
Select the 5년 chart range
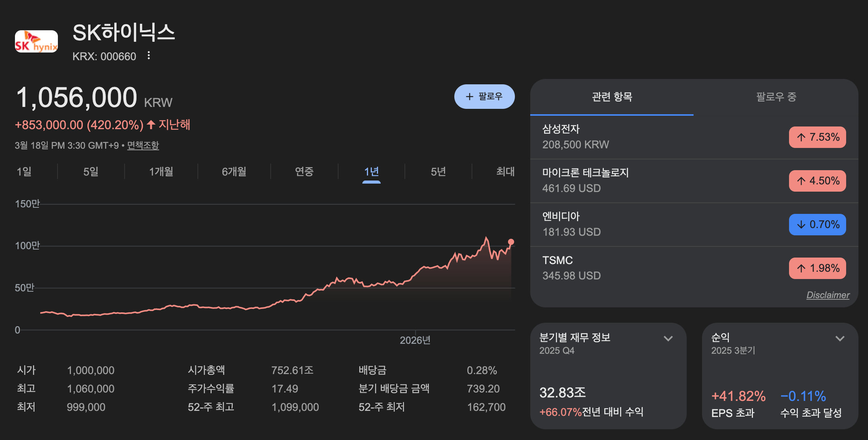tap(438, 172)
